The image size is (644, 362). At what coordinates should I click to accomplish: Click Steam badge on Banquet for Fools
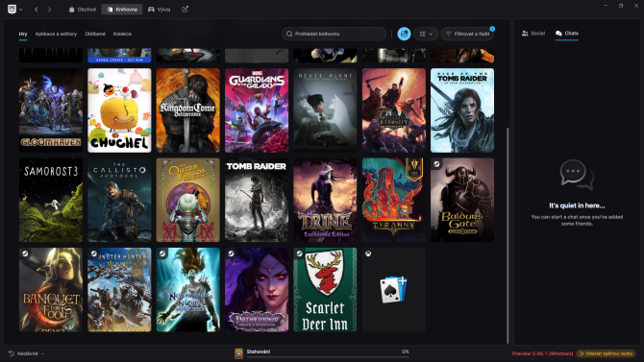(25, 253)
